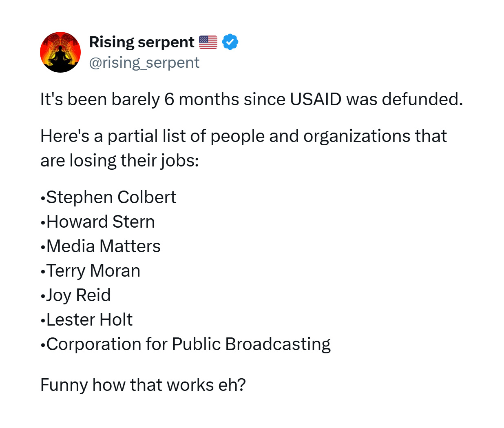Click the @rising_serpent handle
This screenshot has height=428, width=504.
pos(144,62)
